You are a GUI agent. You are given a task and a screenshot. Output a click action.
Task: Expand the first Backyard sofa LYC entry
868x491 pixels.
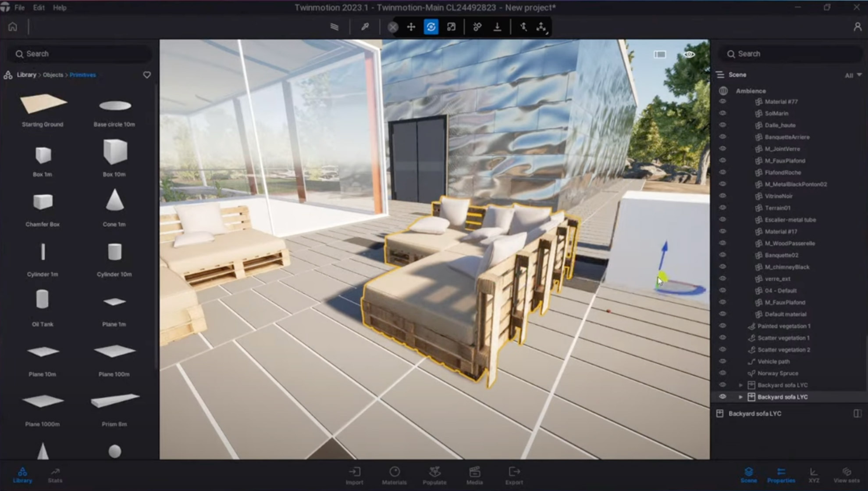[x=741, y=385]
